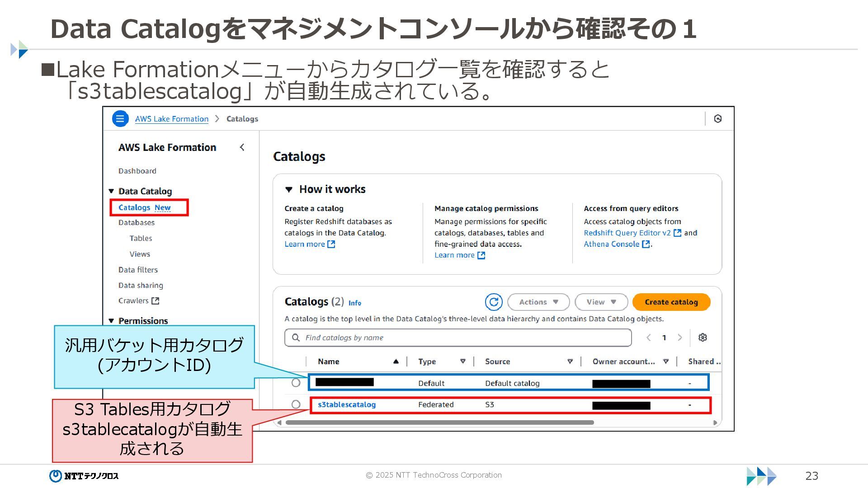Viewport: 868px width, 488px height.
Task: Open Crawlers external link in sidebar
Action: 139,300
